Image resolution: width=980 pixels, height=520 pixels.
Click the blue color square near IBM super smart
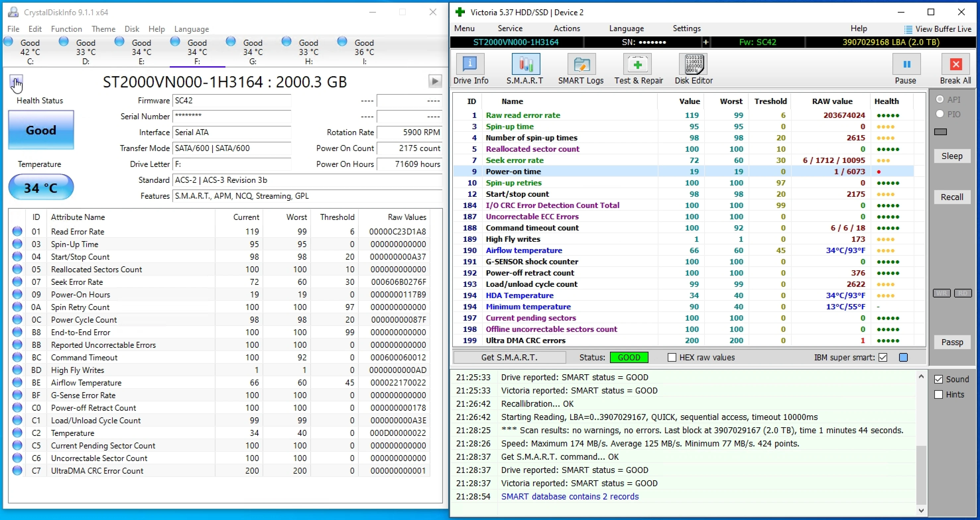coord(903,357)
